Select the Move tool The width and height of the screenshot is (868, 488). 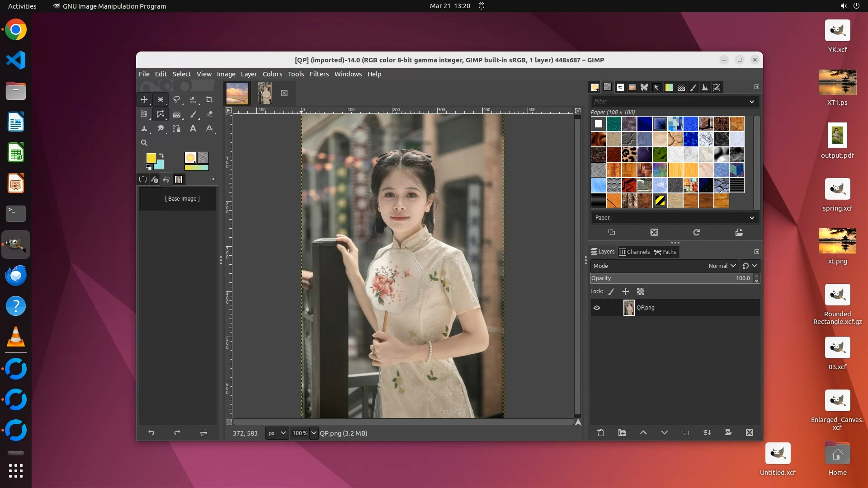point(144,99)
